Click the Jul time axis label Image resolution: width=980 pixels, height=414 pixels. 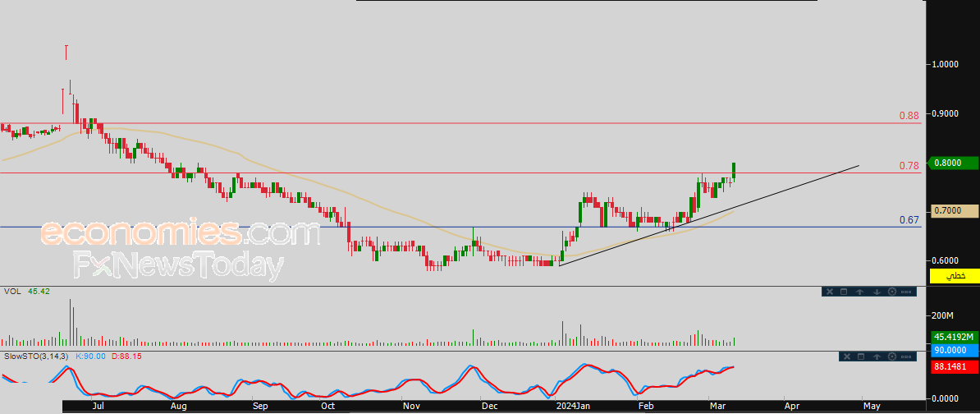[100, 406]
